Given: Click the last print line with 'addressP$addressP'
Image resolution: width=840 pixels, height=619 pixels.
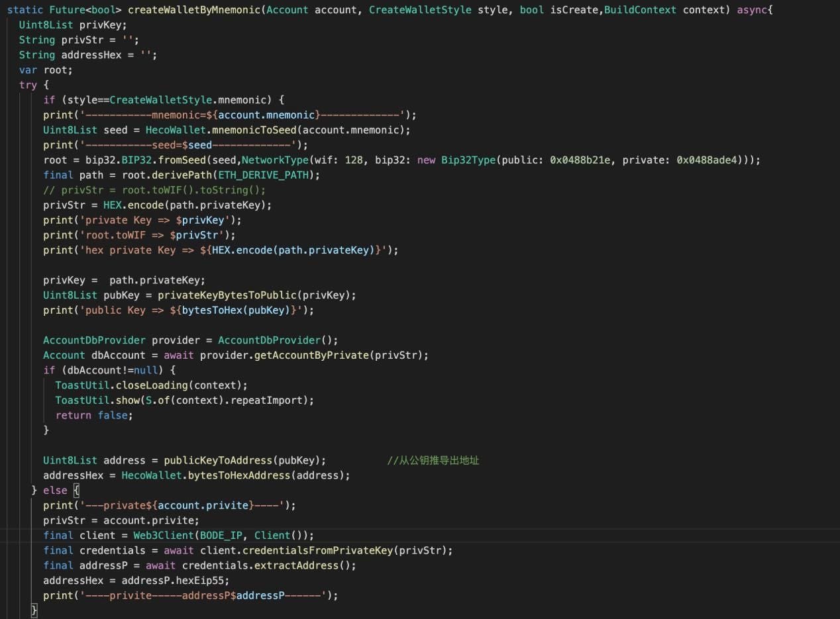Looking at the screenshot, I should tap(191, 595).
